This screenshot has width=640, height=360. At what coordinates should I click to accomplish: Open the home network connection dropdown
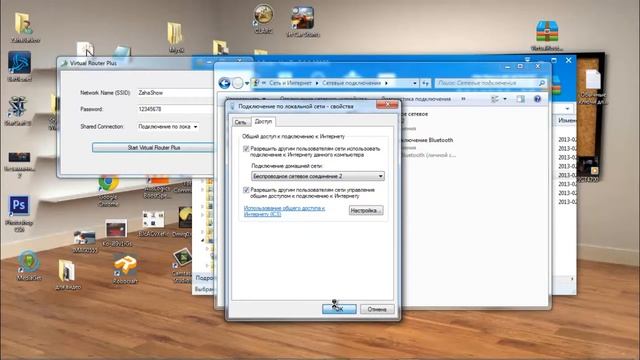318,176
